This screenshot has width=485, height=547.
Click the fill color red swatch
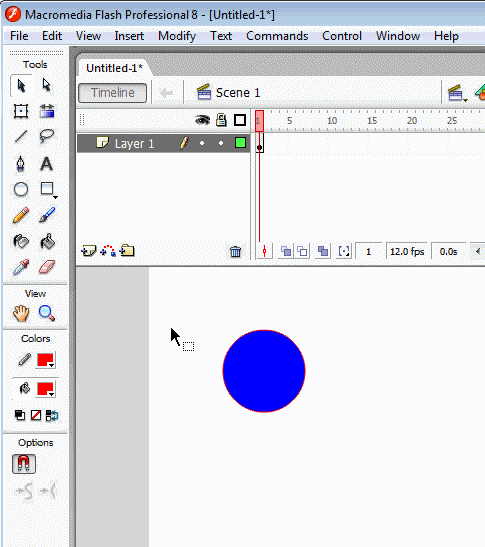[x=46, y=389]
